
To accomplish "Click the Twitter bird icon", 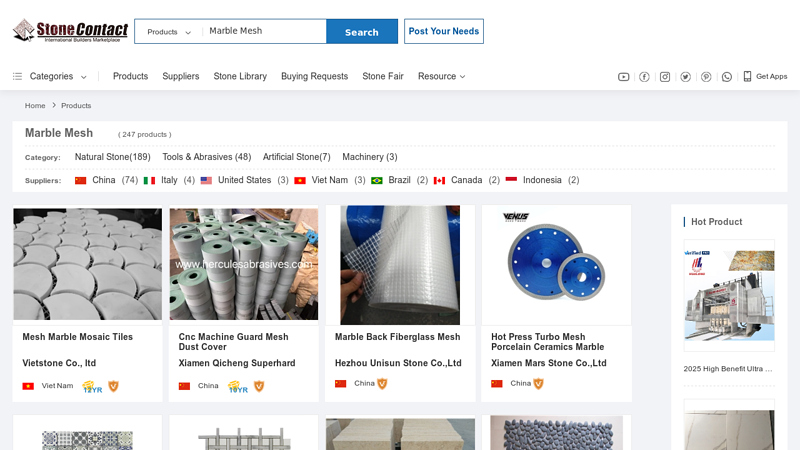I will (685, 77).
